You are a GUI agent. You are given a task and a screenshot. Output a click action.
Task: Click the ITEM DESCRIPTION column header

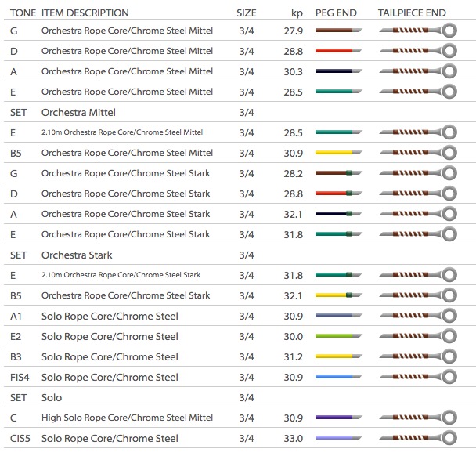(x=85, y=13)
